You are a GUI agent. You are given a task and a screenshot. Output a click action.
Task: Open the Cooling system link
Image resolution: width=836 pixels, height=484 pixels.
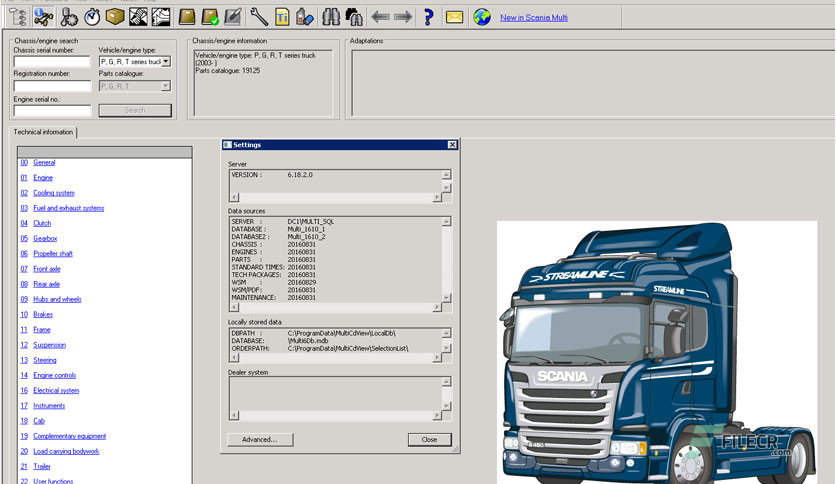click(54, 193)
